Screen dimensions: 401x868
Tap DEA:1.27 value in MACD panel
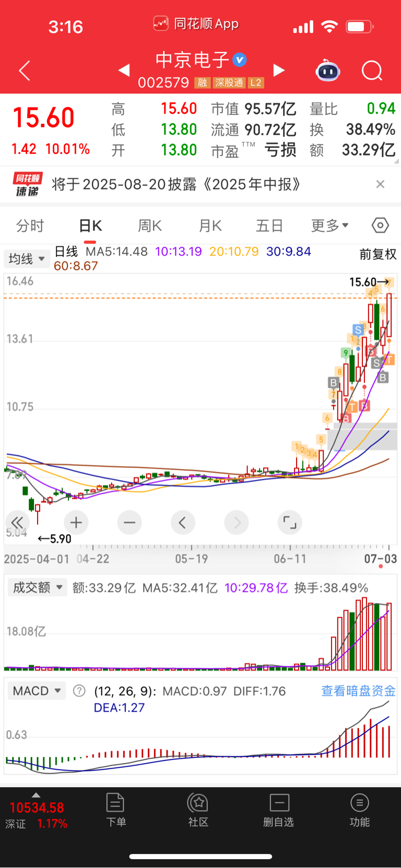coord(119,708)
